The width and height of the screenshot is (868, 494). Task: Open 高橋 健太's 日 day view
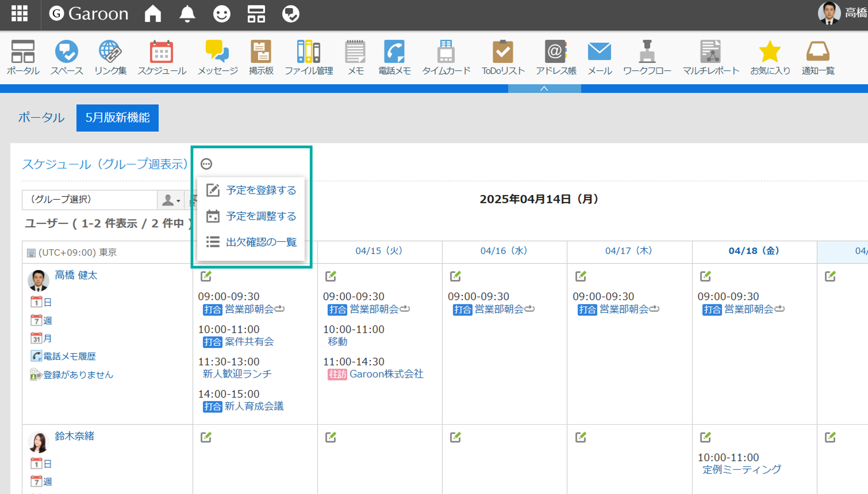[41, 302]
